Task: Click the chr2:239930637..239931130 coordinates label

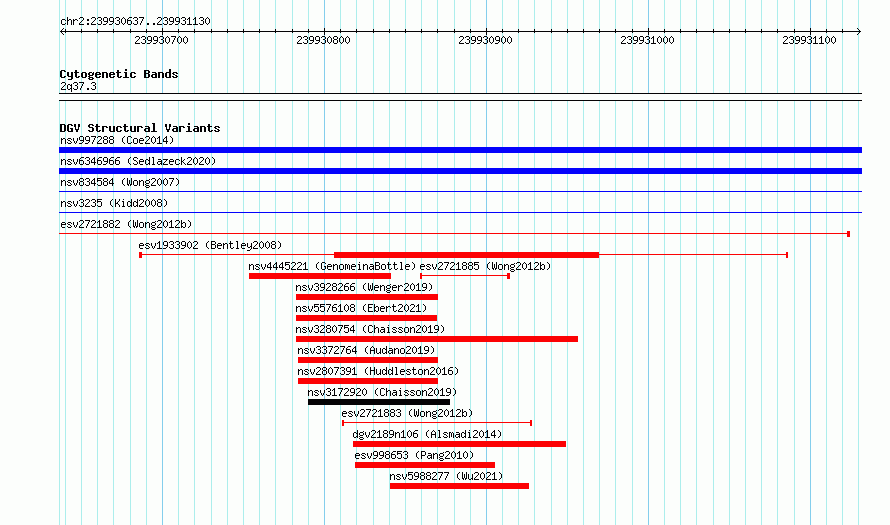Action: point(135,21)
